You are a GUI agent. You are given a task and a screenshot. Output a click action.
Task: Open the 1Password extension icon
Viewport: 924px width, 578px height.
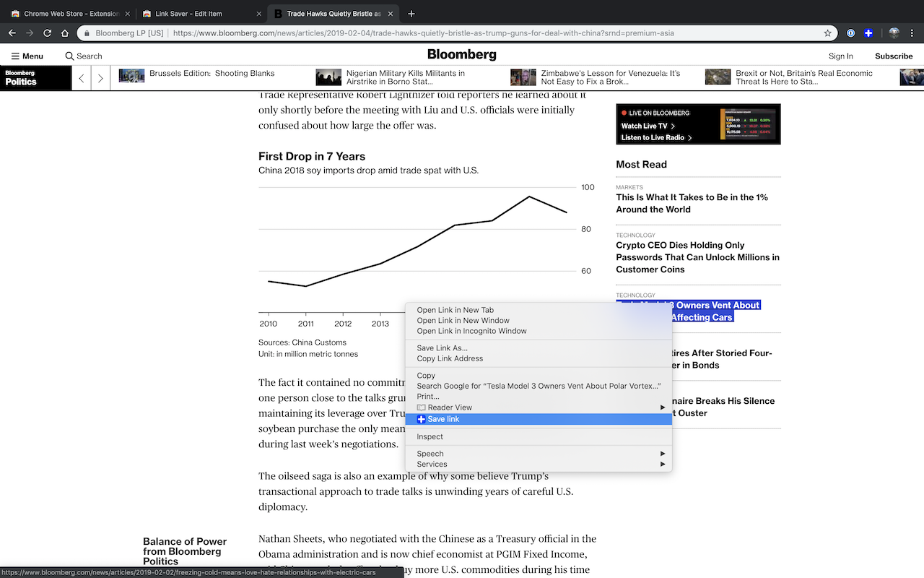click(x=851, y=33)
